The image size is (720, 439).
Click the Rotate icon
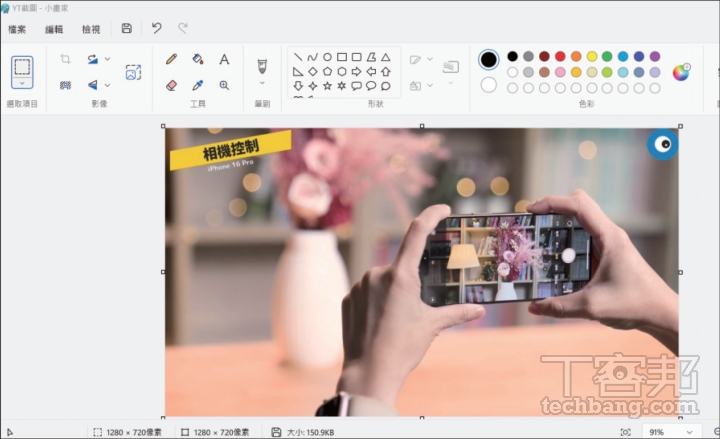(93, 59)
